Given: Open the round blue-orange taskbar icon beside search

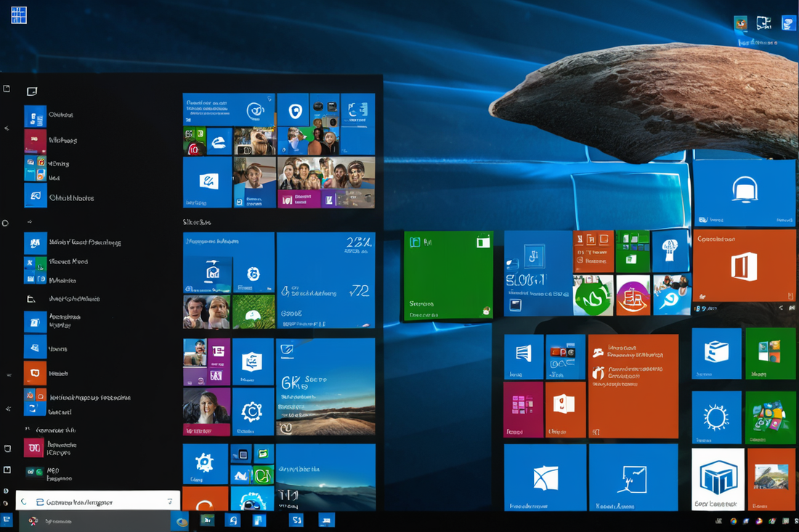Looking at the screenshot, I should [x=180, y=521].
